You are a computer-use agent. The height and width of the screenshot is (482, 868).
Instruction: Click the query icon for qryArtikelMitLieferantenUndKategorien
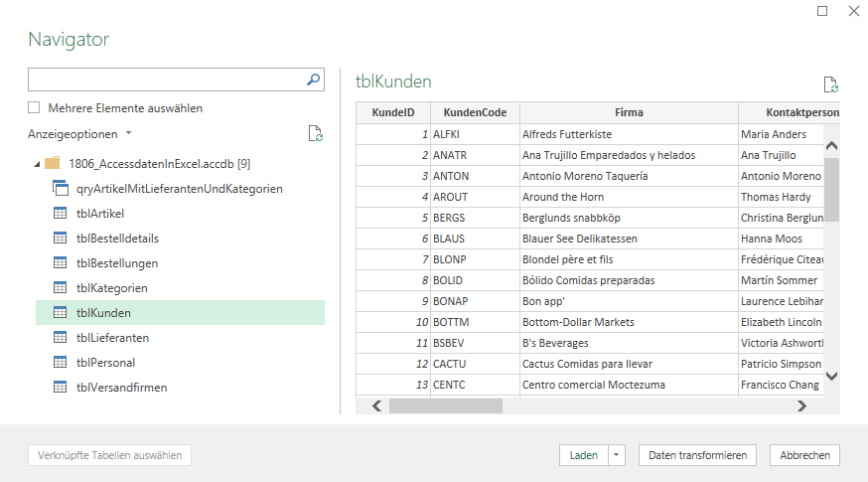pos(60,188)
